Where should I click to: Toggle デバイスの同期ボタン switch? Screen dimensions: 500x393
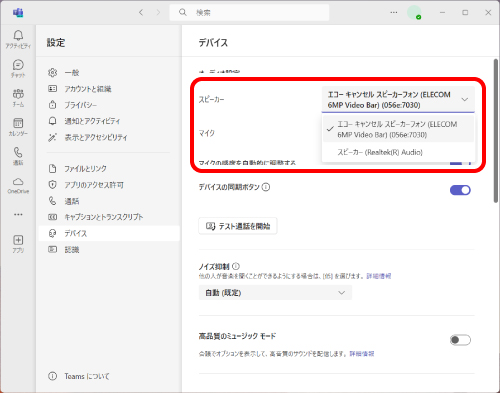460,190
